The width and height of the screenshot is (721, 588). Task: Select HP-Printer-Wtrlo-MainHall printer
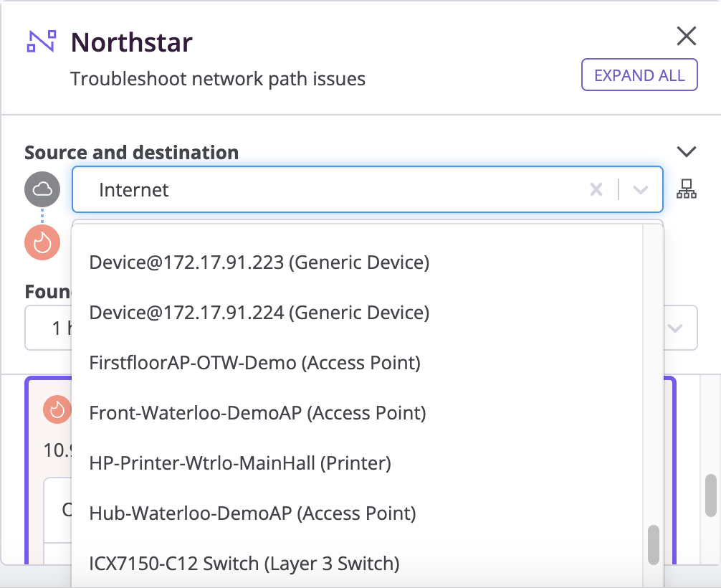pyautogui.click(x=239, y=463)
